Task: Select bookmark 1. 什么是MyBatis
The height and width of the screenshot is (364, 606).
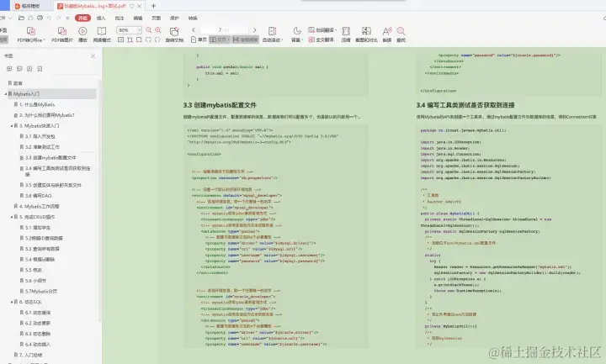Action: click(x=37, y=104)
